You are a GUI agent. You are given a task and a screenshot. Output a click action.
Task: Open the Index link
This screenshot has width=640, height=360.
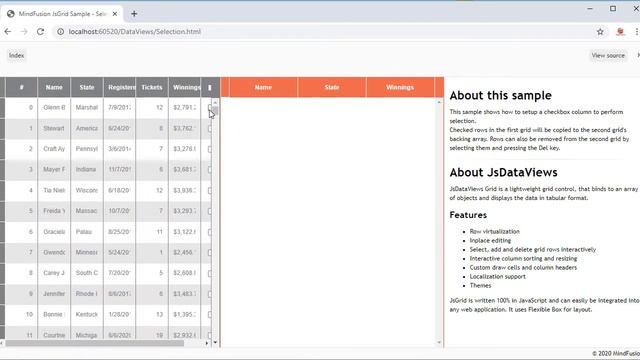tap(16, 56)
